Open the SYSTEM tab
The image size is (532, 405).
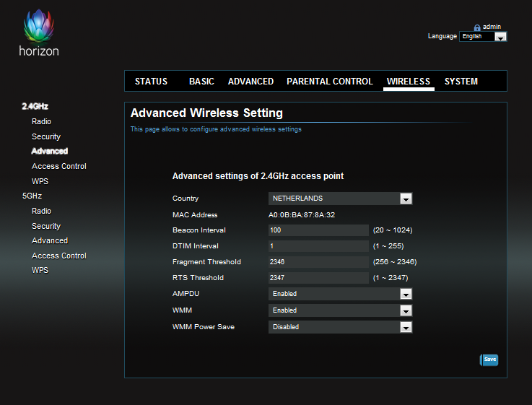tap(461, 82)
